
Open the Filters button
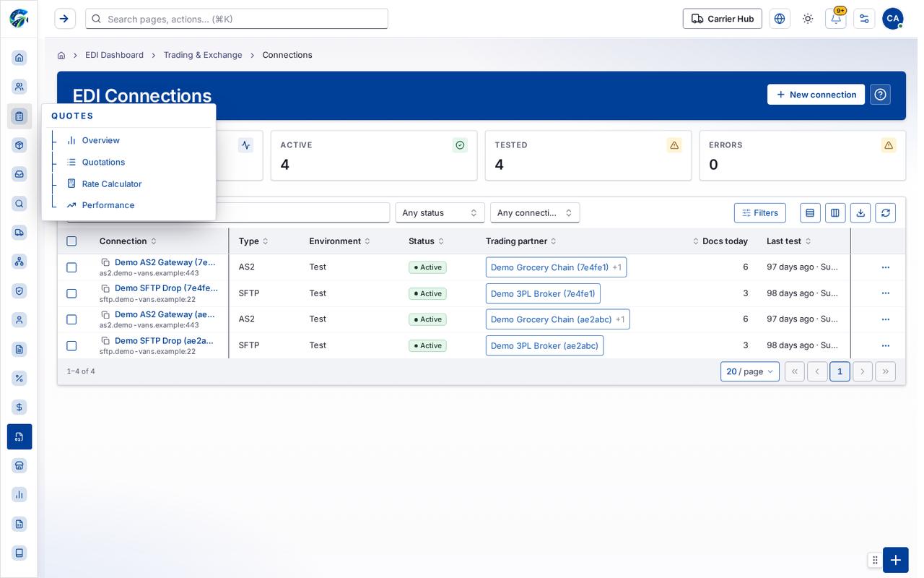pos(760,212)
